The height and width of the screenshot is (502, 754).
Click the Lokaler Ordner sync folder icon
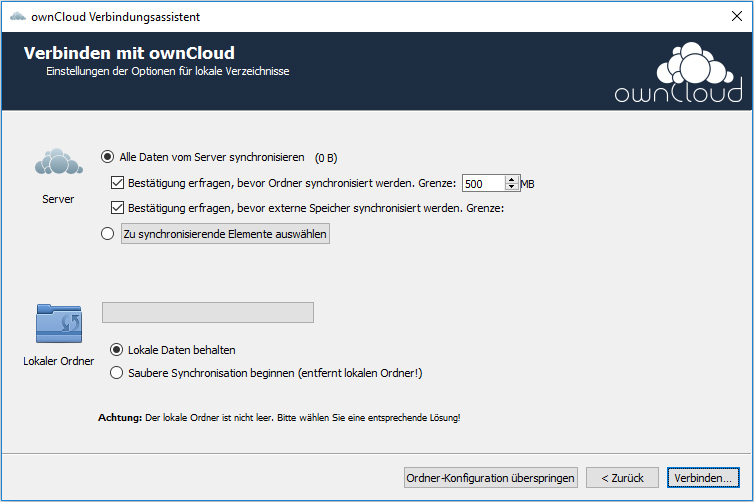59,323
